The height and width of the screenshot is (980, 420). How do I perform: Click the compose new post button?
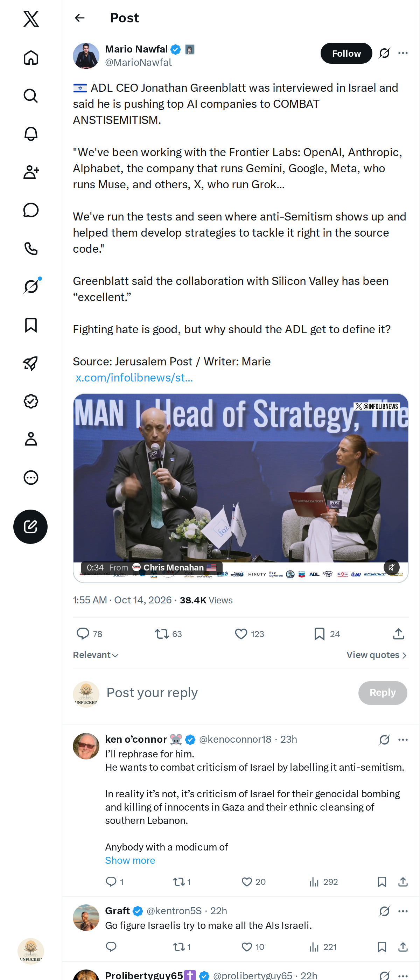30,526
